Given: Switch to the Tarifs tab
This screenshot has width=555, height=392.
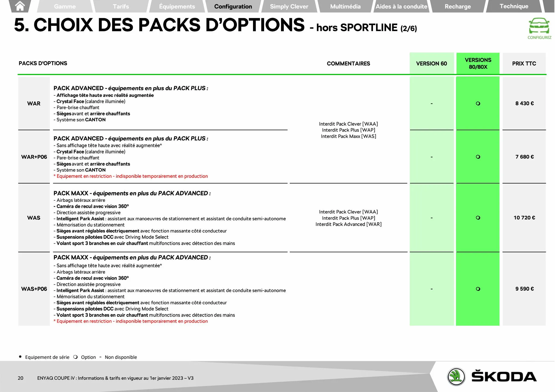Looking at the screenshot, I should click(121, 6).
